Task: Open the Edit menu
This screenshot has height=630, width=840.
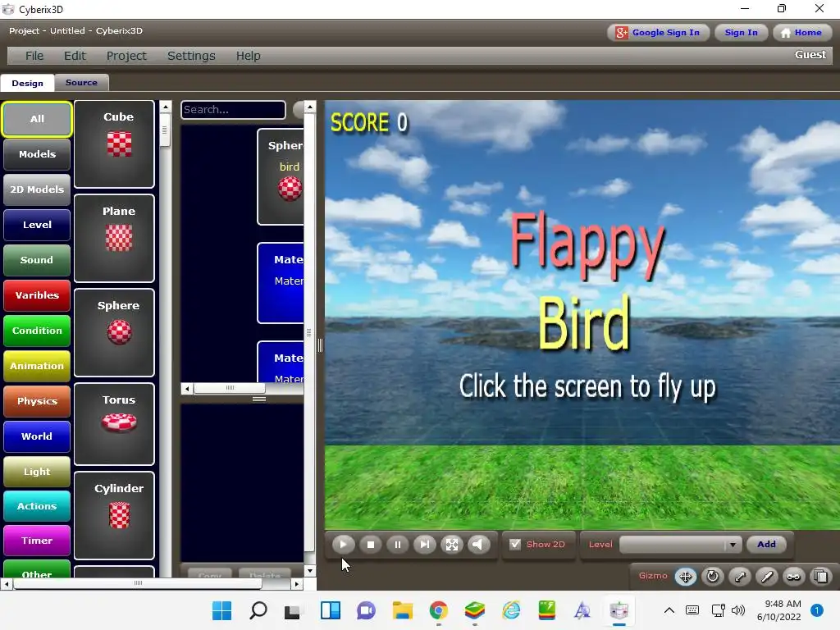Action: (75, 56)
